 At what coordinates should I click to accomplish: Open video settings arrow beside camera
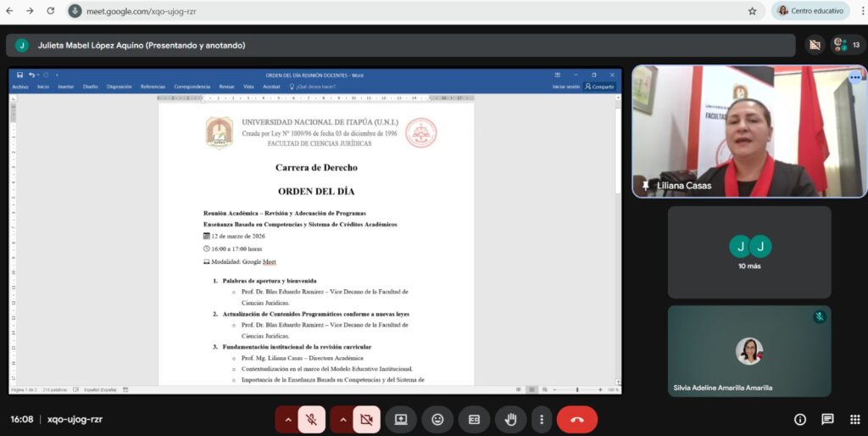tap(342, 419)
